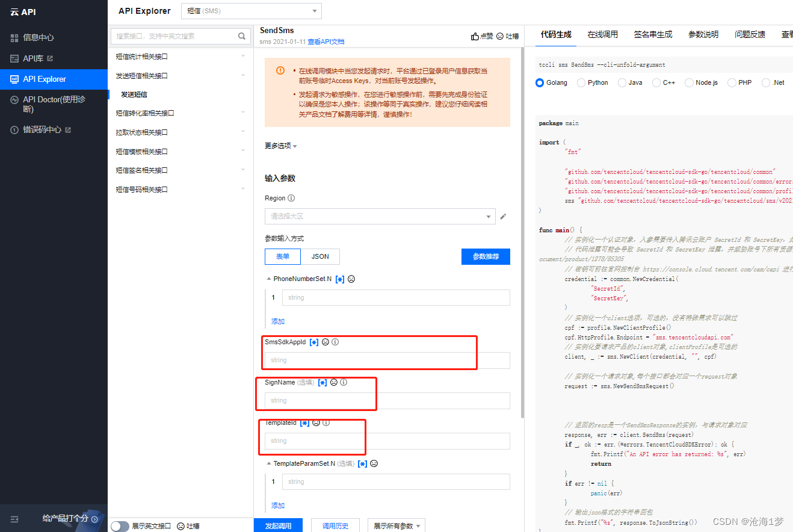Click the API Doctor pulse icon

click(14, 100)
